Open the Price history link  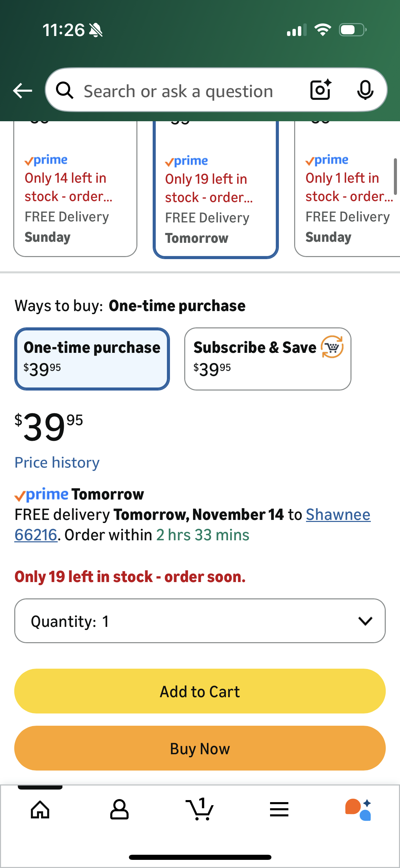pos(57,463)
